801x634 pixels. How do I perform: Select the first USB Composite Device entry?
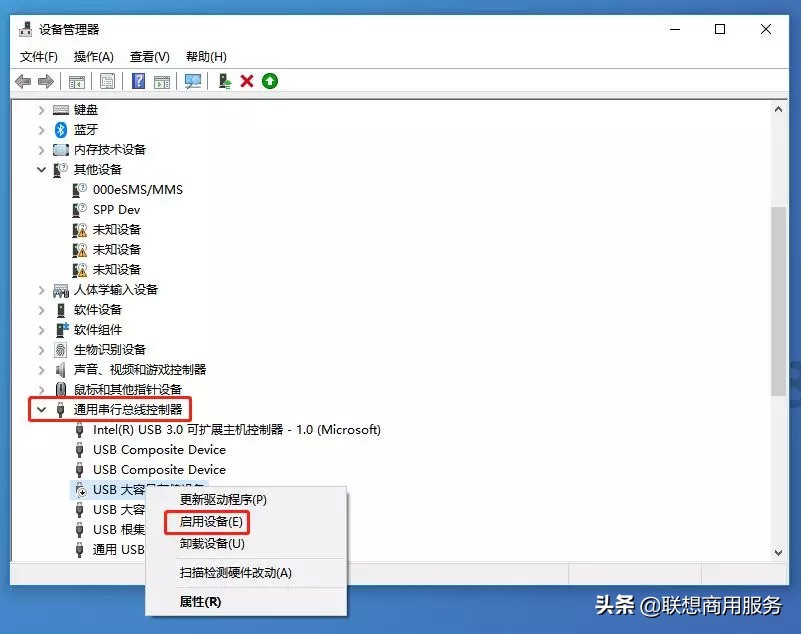click(x=157, y=450)
